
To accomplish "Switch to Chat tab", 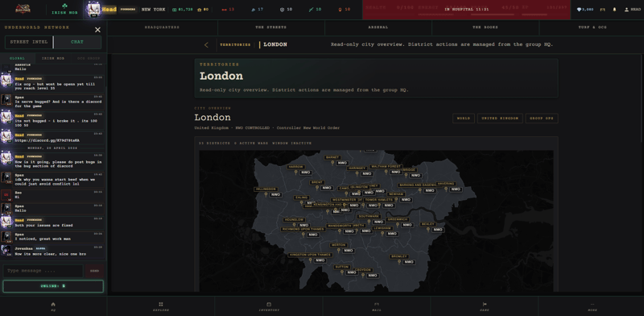I will 77,42.
